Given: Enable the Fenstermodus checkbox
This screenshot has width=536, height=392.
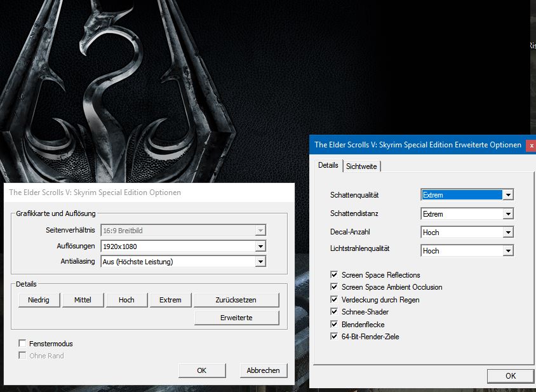Looking at the screenshot, I should pos(23,343).
